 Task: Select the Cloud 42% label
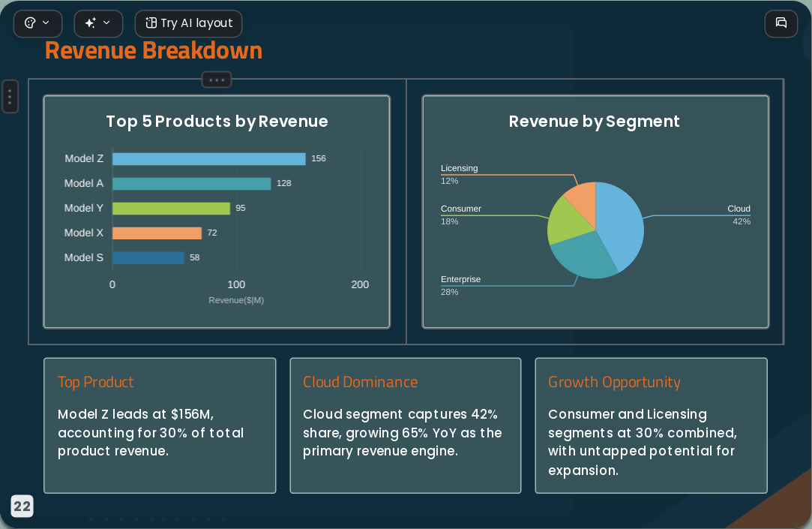739,215
